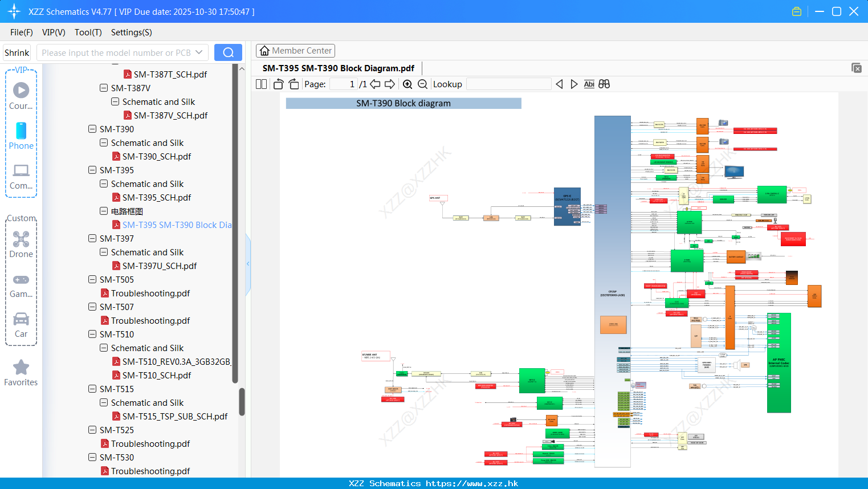This screenshot has width=868, height=489.
Task: Click the tree scrollbar up arrow
Action: [x=242, y=68]
